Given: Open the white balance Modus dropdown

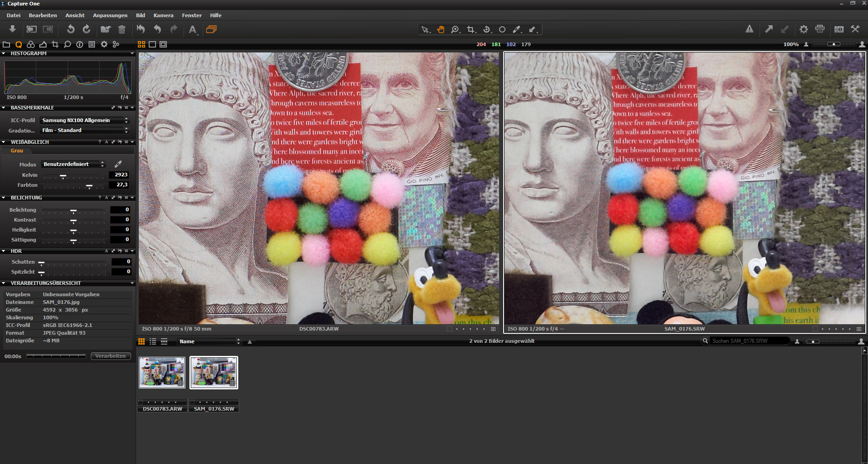Looking at the screenshot, I should coord(73,164).
